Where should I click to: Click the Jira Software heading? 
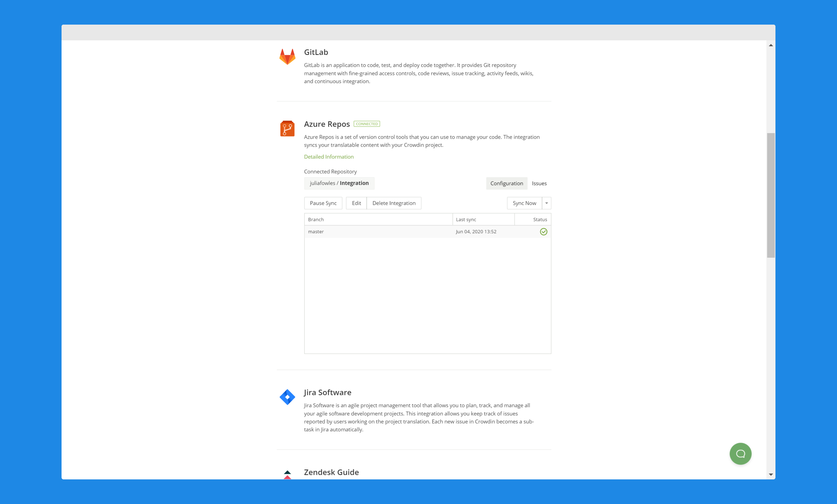[327, 393]
